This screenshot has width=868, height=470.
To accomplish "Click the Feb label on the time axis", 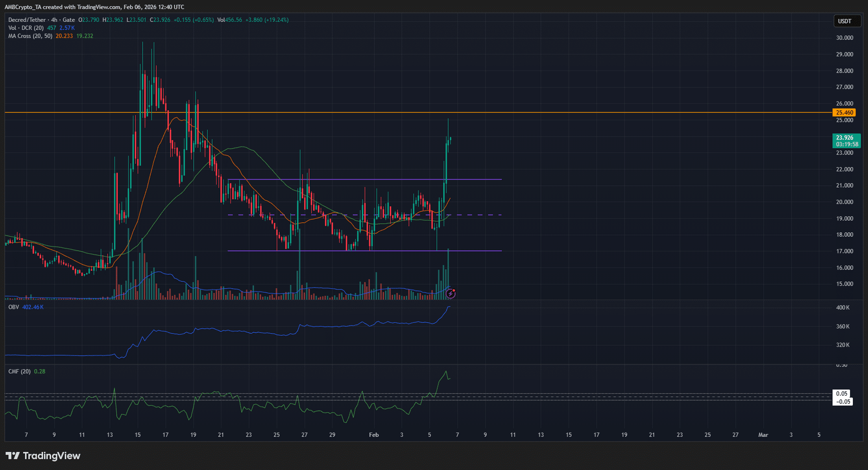I will tap(374, 435).
